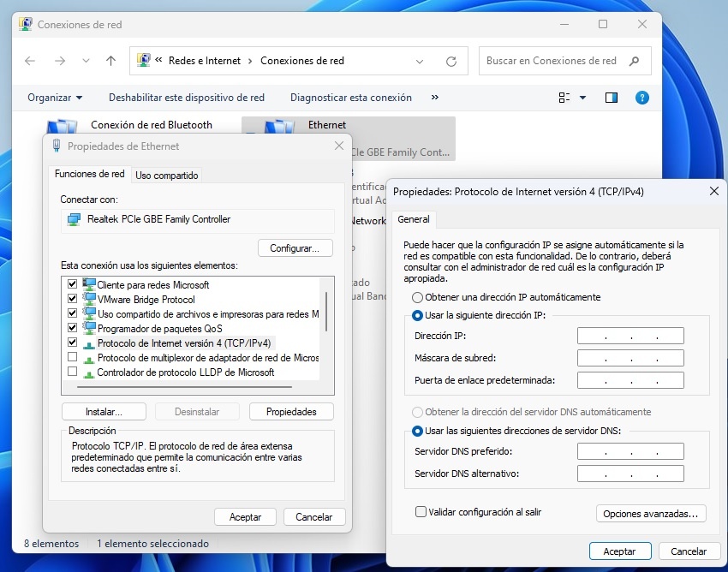This screenshot has height=572, width=728.
Task: Toggle the preview pane icon
Action: 611,97
